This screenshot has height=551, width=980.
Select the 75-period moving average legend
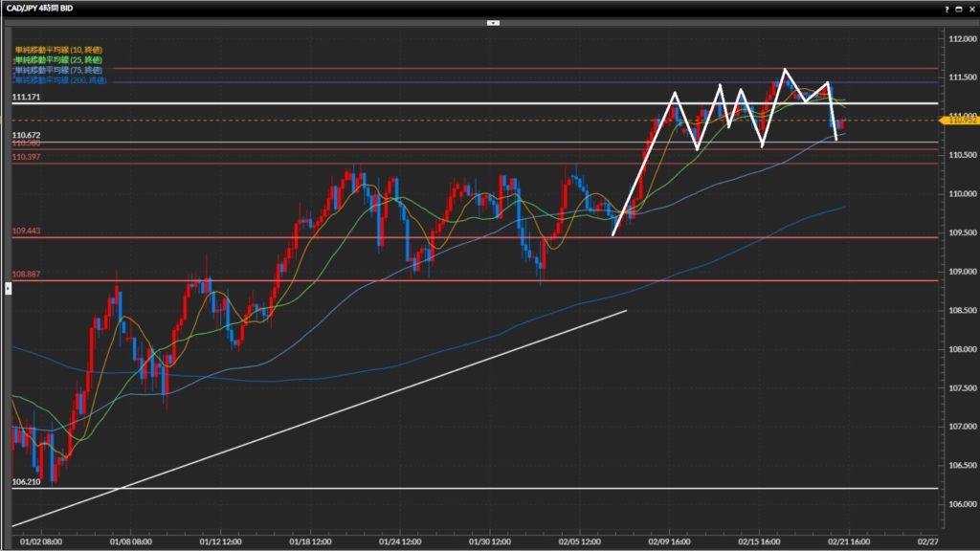(x=57, y=70)
